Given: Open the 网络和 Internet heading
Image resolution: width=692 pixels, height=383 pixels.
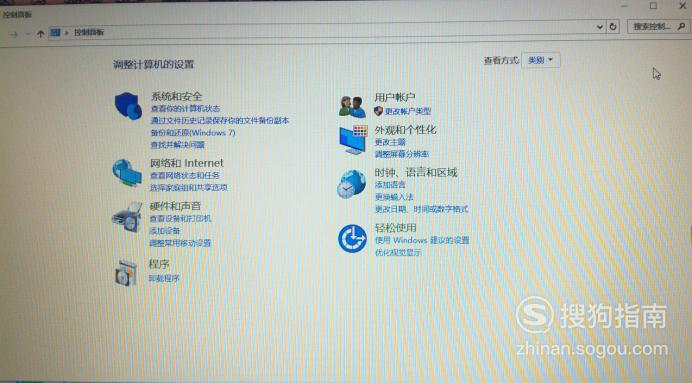Looking at the screenshot, I should tap(187, 163).
